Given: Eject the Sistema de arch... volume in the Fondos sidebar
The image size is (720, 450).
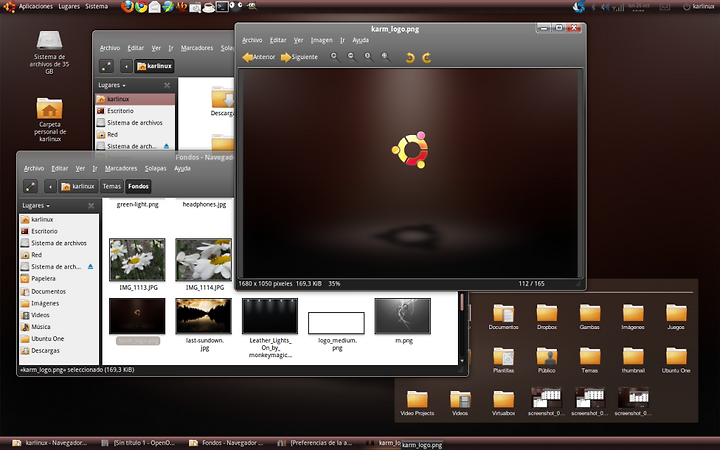Looking at the screenshot, I should 90,267.
